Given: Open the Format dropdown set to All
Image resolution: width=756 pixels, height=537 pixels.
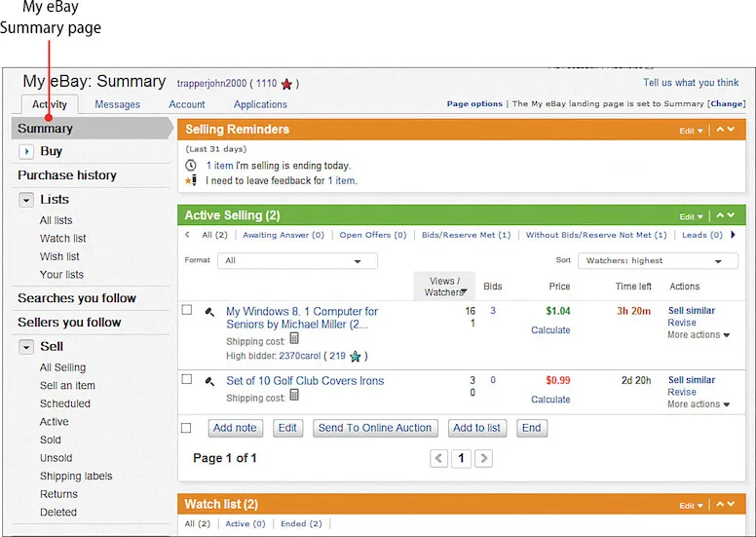Looking at the screenshot, I should click(297, 261).
